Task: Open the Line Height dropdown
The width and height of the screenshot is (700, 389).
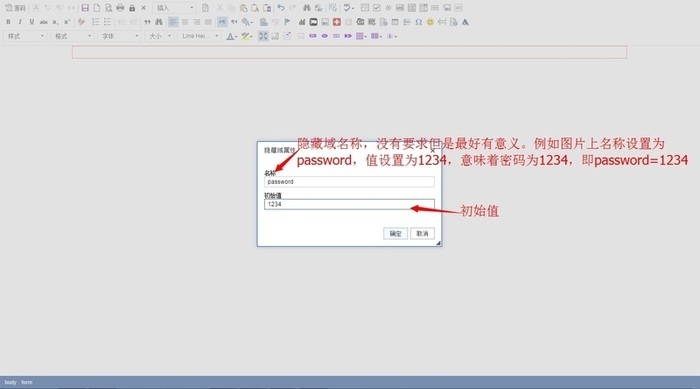Action: point(199,36)
